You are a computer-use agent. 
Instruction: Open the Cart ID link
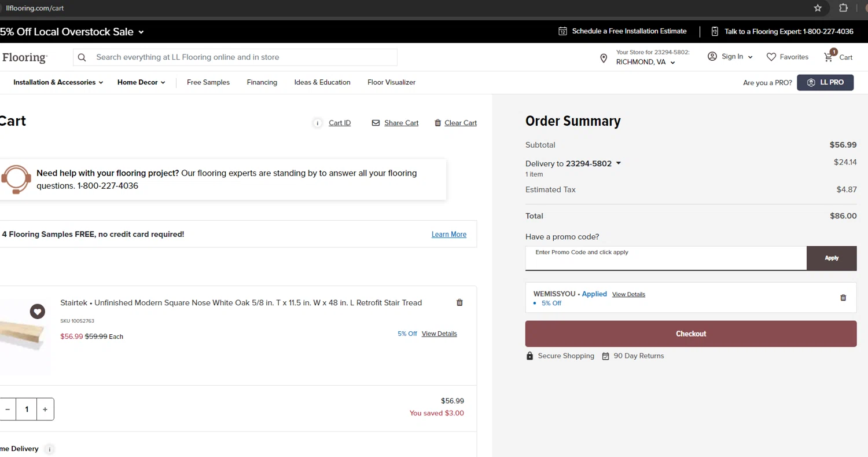coord(340,123)
